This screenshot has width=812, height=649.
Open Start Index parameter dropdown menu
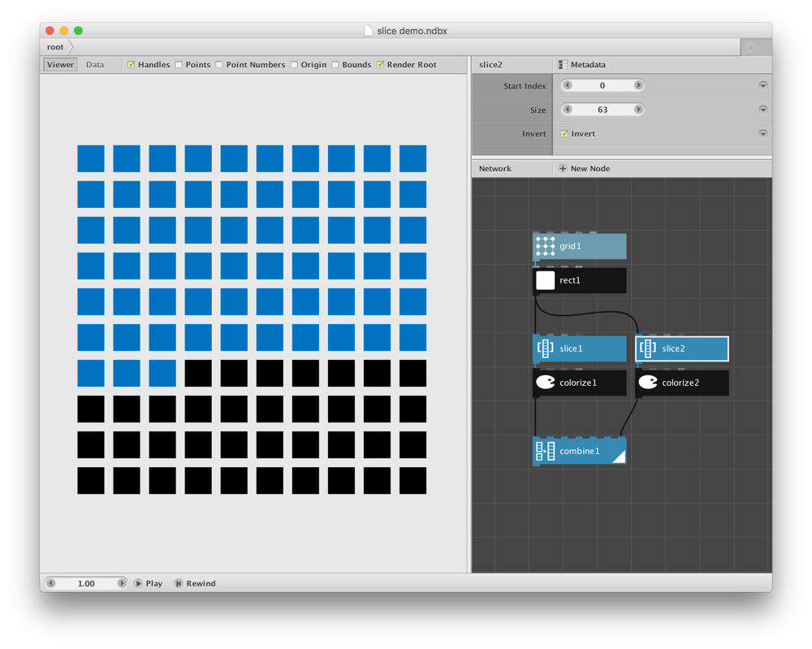tap(762, 85)
